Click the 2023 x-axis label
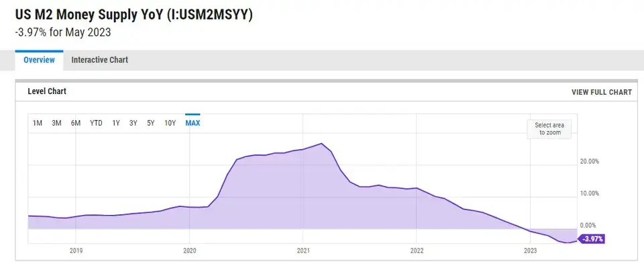This screenshot has width=644, height=268. [x=530, y=251]
